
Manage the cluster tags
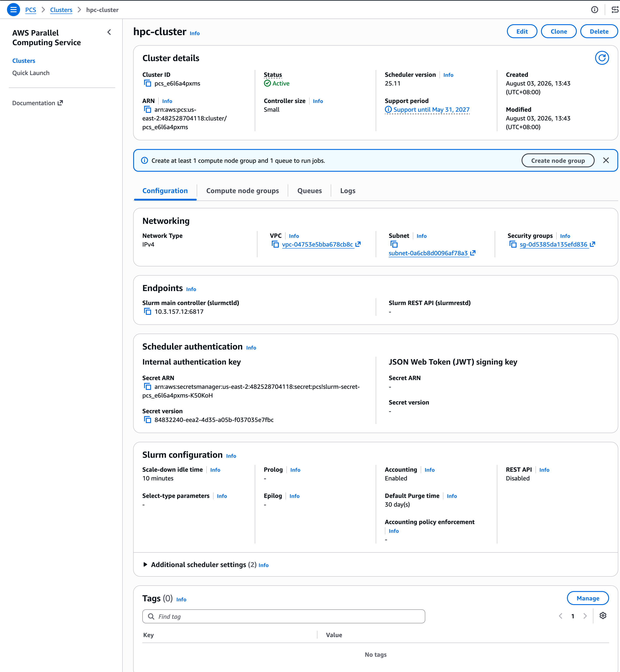(588, 598)
